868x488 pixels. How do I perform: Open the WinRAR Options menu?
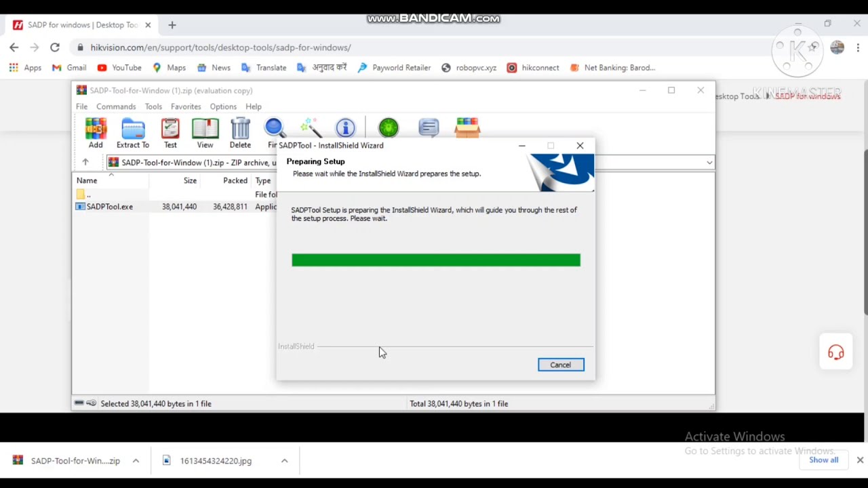click(x=223, y=106)
